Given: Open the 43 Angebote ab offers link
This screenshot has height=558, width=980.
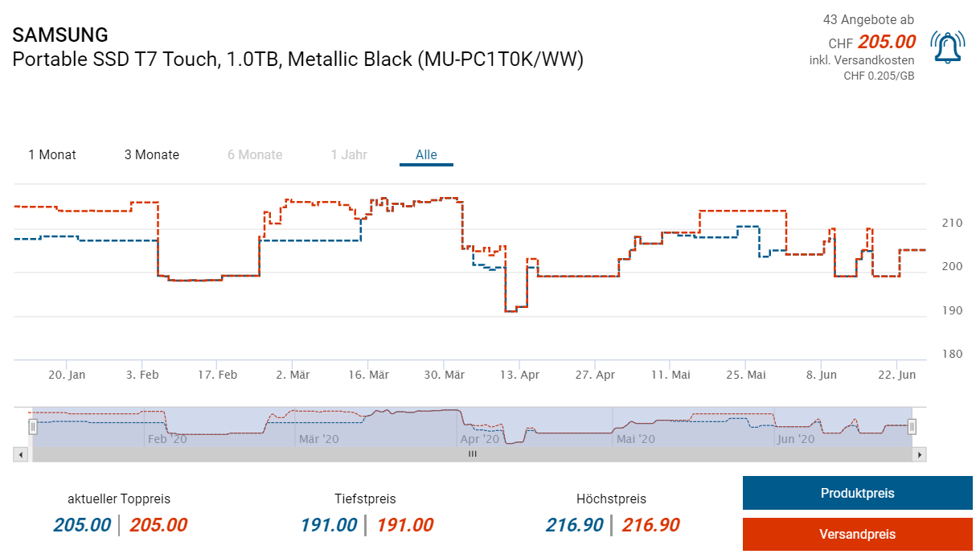Looking at the screenshot, I should click(x=868, y=19).
